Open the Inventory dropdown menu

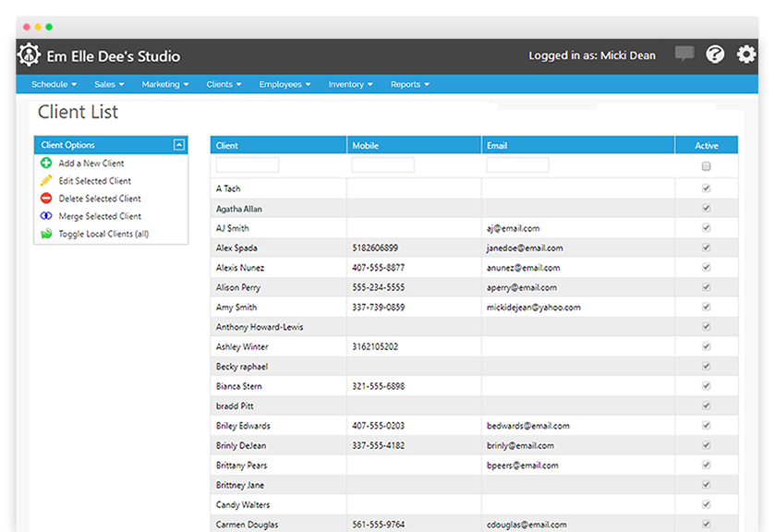pyautogui.click(x=350, y=84)
